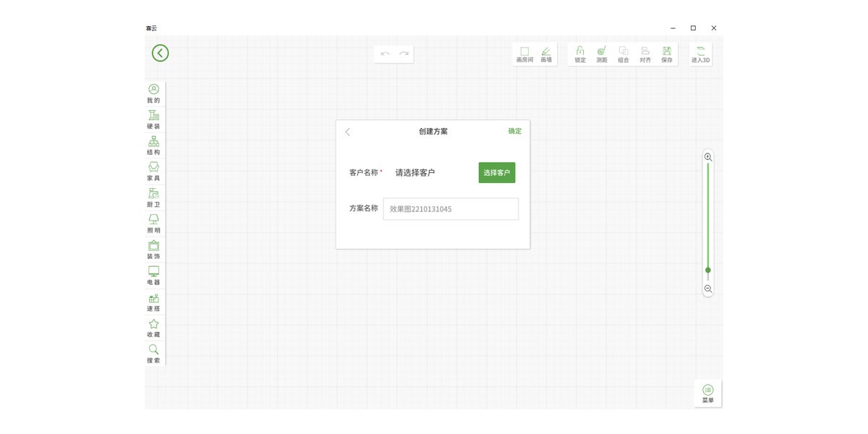Open the 收藏 favorites panel
Viewport: 868px width, 434px height.
click(x=153, y=328)
